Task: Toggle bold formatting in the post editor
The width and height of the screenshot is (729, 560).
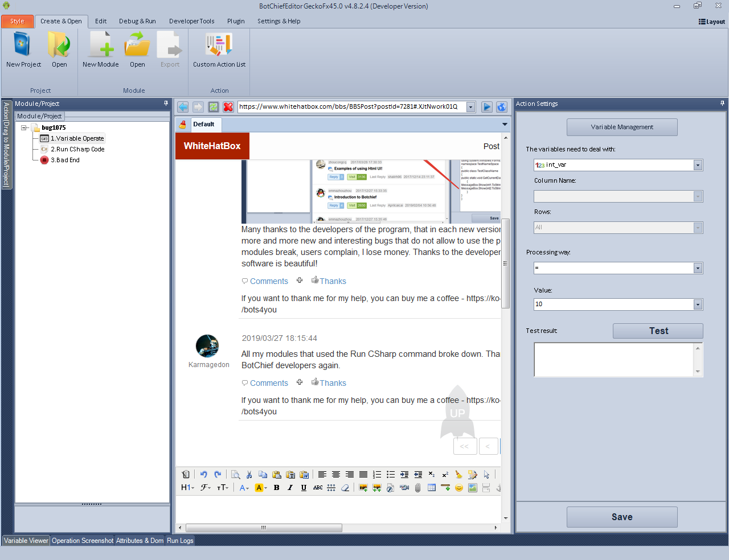Action: (277, 488)
